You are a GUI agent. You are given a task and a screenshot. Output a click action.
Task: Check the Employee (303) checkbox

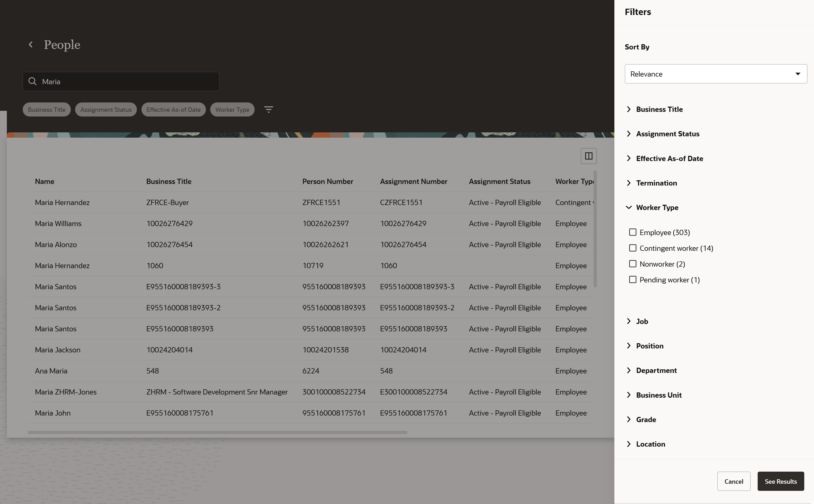[633, 232]
